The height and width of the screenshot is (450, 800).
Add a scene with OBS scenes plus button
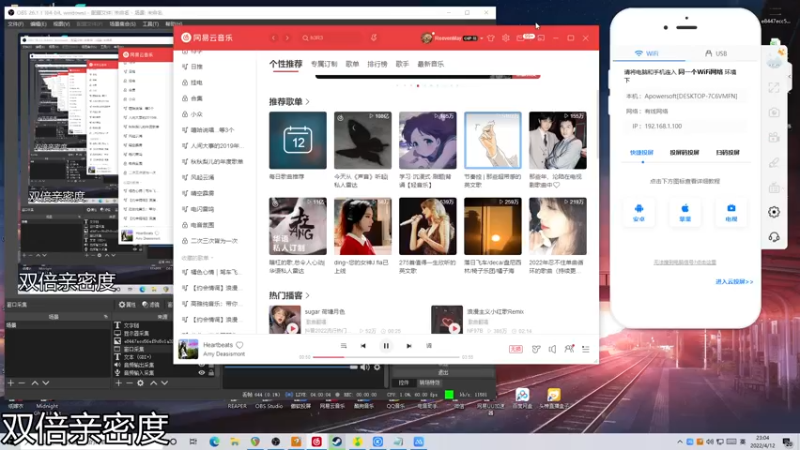pyautogui.click(x=11, y=383)
